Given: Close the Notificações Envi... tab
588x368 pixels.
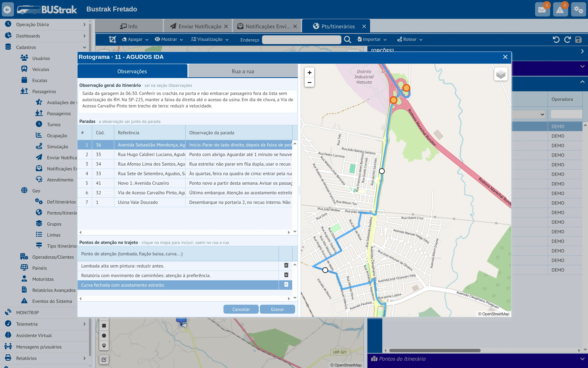Looking at the screenshot, I should point(295,26).
